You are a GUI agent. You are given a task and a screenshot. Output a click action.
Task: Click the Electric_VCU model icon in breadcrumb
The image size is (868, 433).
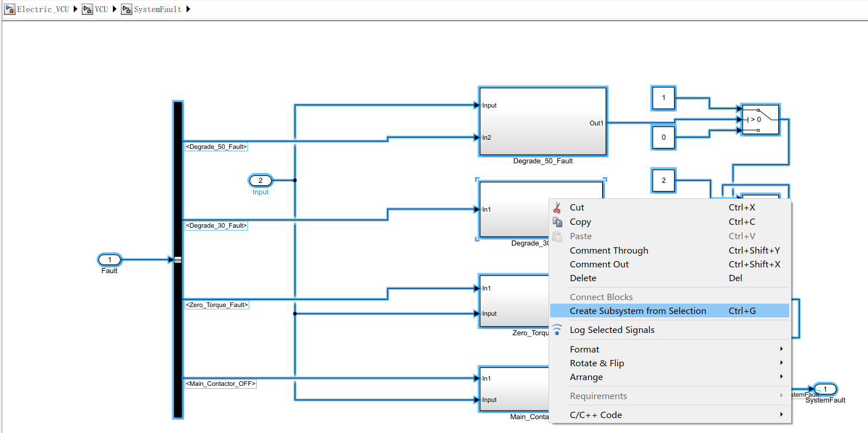pos(9,9)
